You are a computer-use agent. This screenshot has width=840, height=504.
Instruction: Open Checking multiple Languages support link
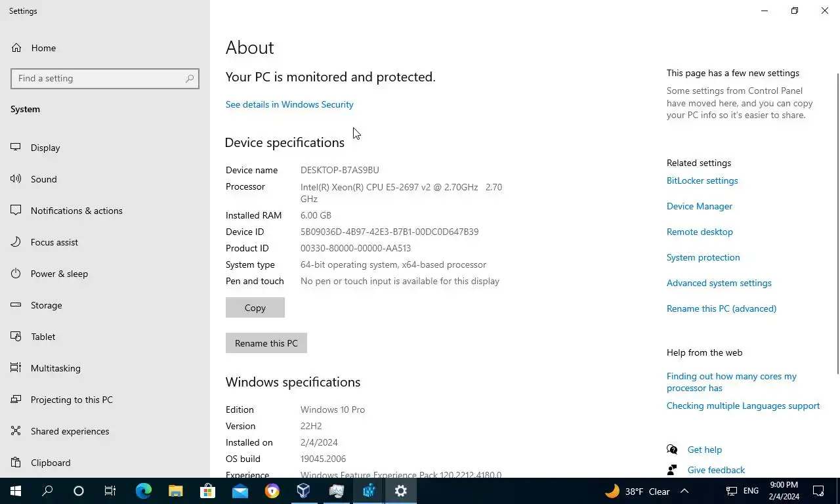tap(743, 406)
